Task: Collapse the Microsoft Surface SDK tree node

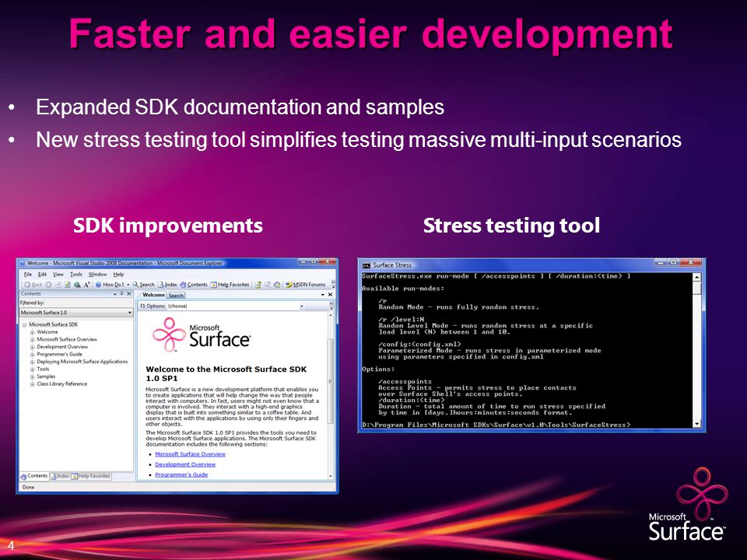Action: [x=24, y=325]
